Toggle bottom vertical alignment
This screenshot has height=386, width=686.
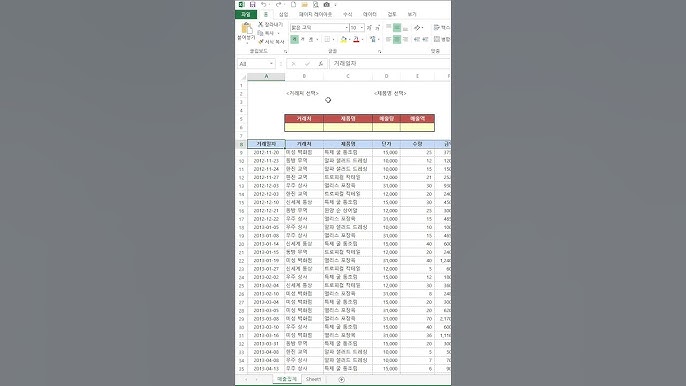405,28
